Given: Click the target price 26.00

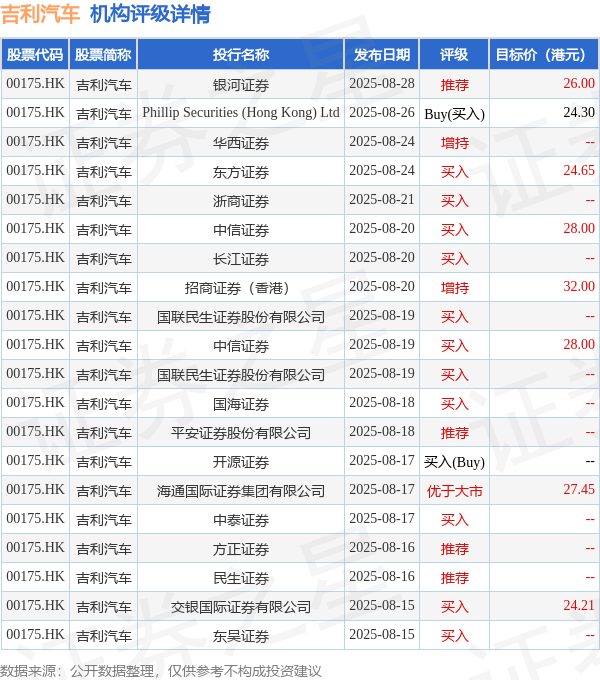Looking at the screenshot, I should pos(579,83).
